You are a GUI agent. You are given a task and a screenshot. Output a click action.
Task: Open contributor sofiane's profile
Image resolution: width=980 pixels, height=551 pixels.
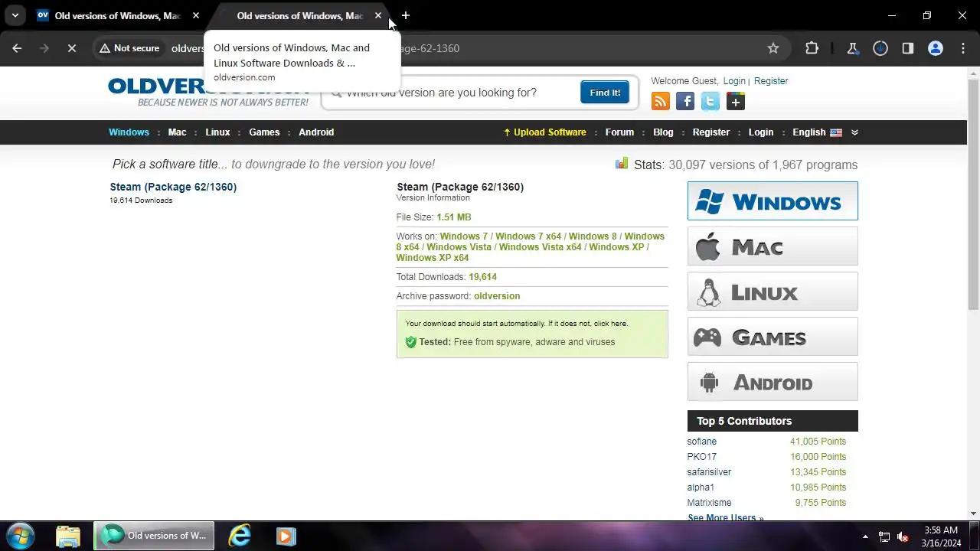pyautogui.click(x=702, y=442)
